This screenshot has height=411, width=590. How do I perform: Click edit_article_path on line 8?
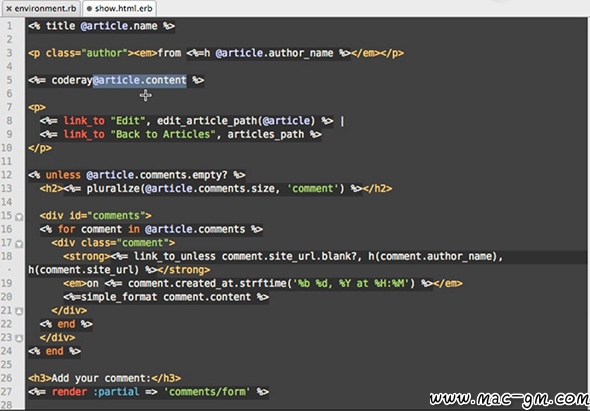pyautogui.click(x=207, y=121)
